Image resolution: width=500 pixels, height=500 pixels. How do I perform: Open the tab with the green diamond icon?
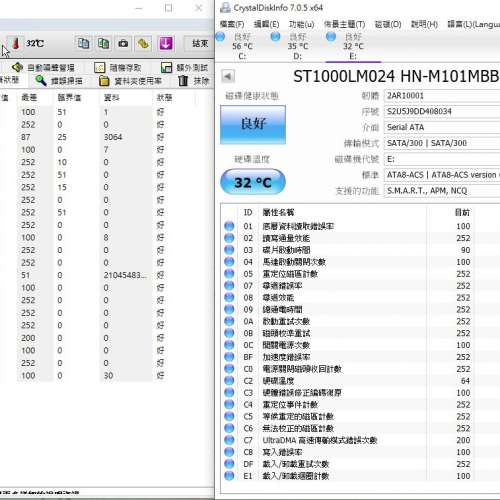pos(43,68)
